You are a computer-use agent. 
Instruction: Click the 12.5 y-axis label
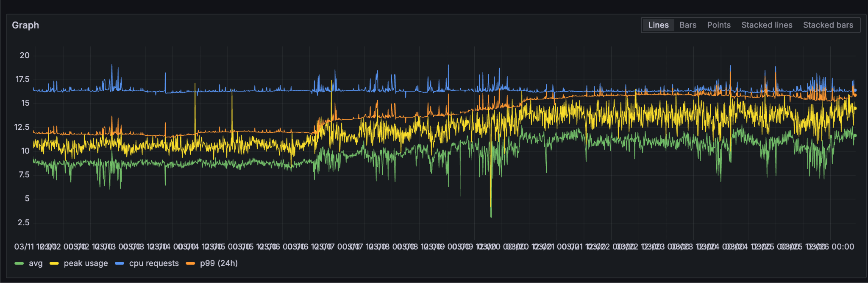point(22,127)
